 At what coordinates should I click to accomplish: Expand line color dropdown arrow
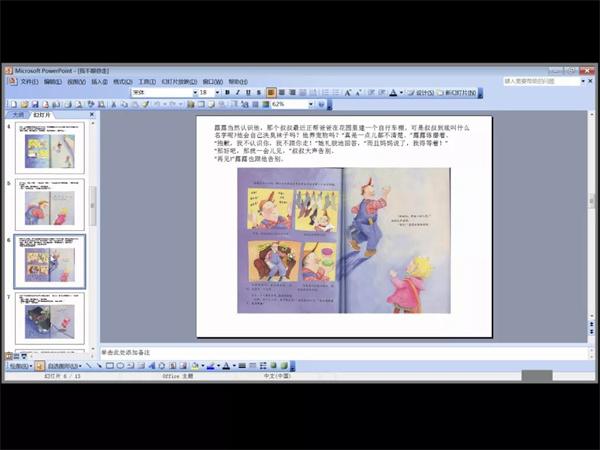[218, 366]
